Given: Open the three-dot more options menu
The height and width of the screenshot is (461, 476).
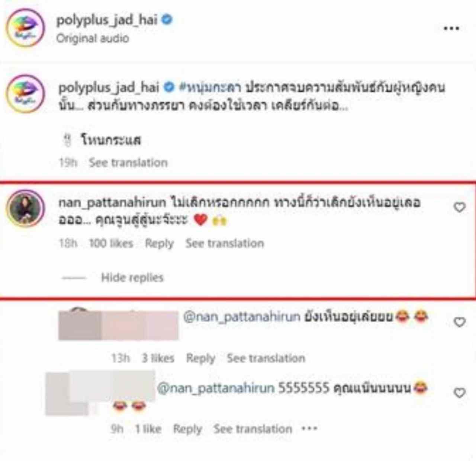Looking at the screenshot, I should 451,28.
